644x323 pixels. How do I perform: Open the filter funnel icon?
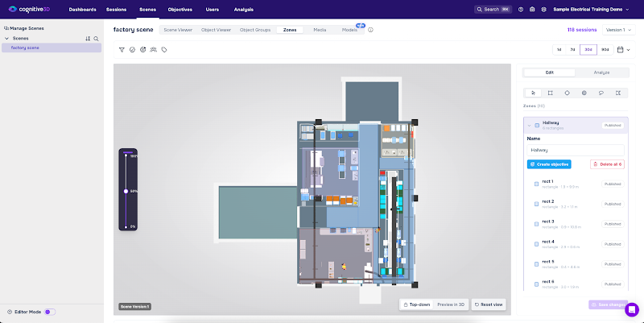pyautogui.click(x=122, y=50)
